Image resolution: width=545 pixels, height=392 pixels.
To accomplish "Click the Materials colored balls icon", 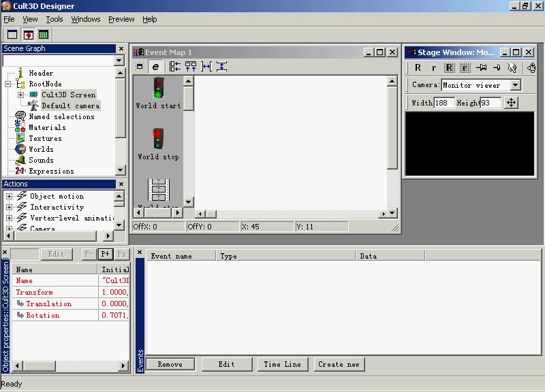I will tap(20, 127).
